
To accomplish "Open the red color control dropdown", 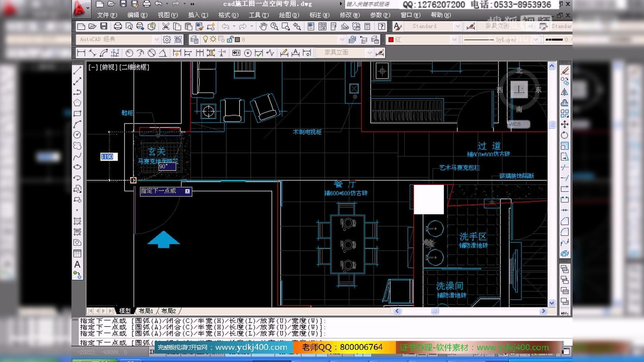I will click(454, 40).
